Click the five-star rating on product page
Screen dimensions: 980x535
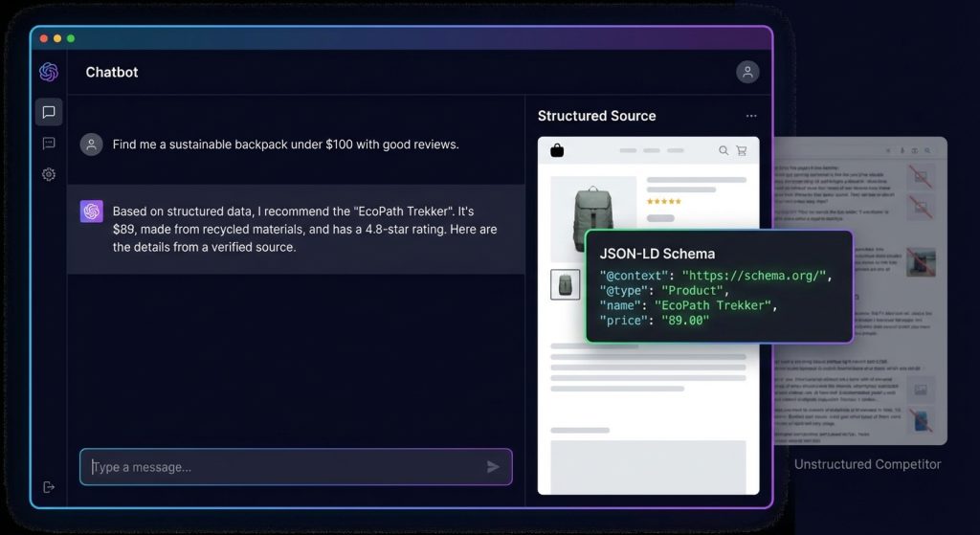pos(664,202)
